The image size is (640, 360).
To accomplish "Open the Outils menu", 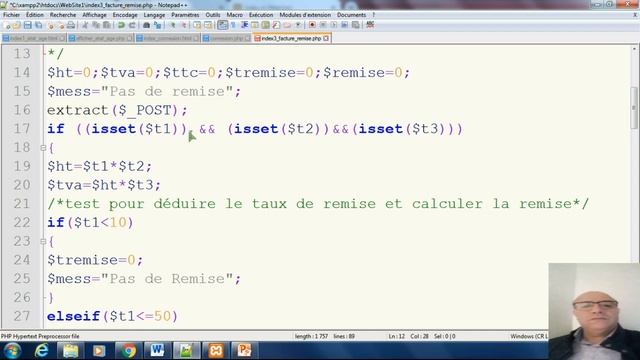I will click(x=213, y=15).
